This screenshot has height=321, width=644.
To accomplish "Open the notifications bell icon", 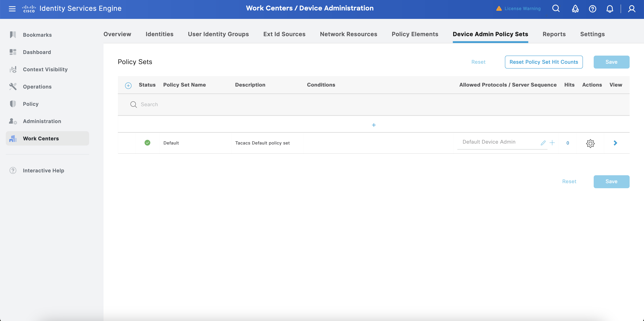I will point(610,9).
